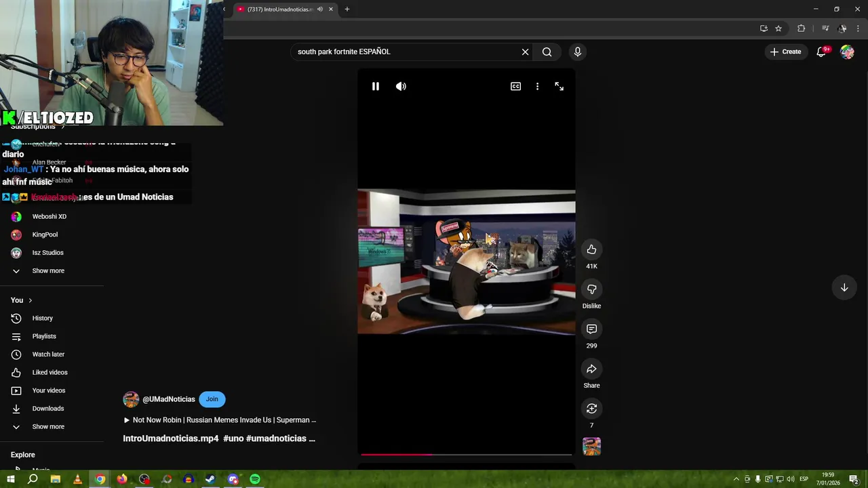The width and height of the screenshot is (868, 488).
Task: Open the Chrome profile avatar
Action: point(842,28)
